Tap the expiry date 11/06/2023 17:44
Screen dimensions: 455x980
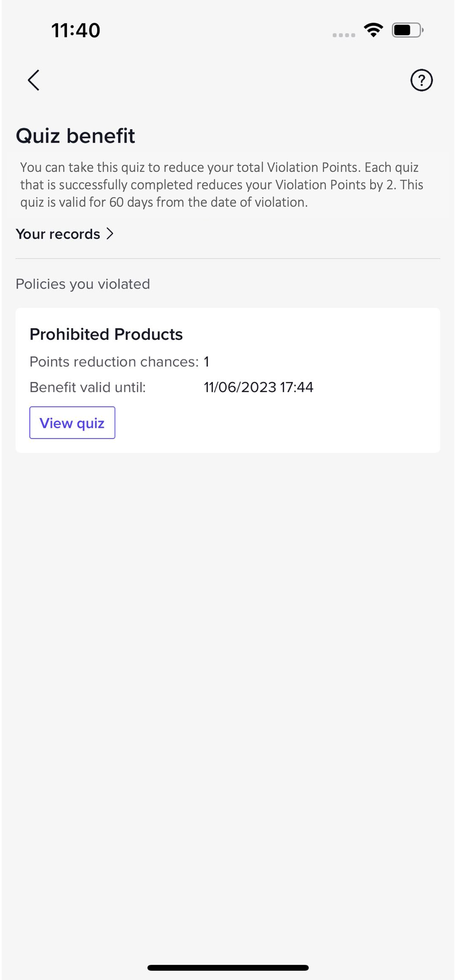tap(258, 387)
